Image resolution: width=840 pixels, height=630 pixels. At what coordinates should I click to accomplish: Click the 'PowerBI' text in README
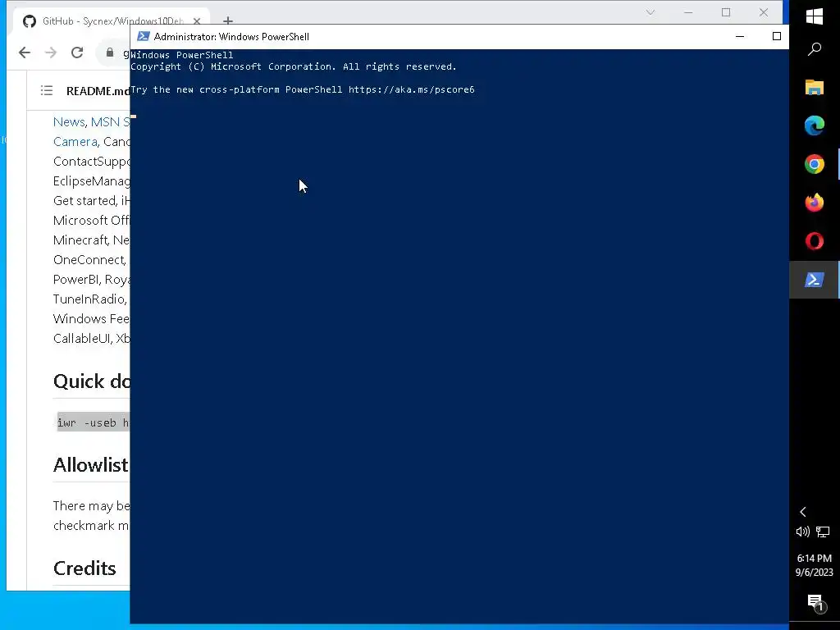tap(76, 280)
